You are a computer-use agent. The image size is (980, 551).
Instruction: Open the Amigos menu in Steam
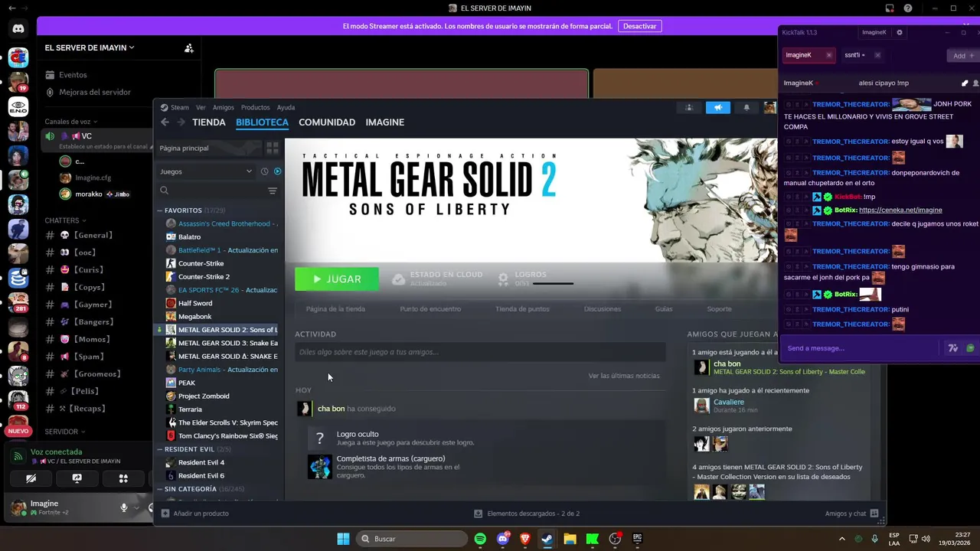coord(224,107)
